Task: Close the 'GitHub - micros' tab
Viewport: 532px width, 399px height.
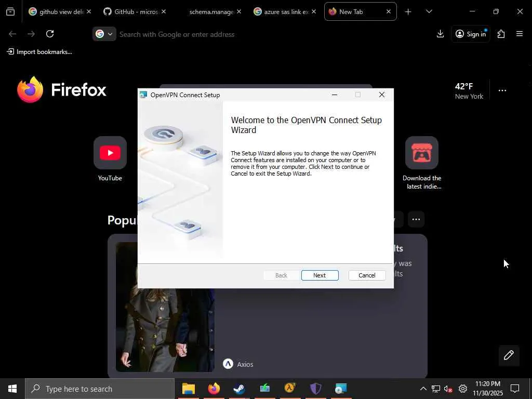Action: (x=164, y=11)
